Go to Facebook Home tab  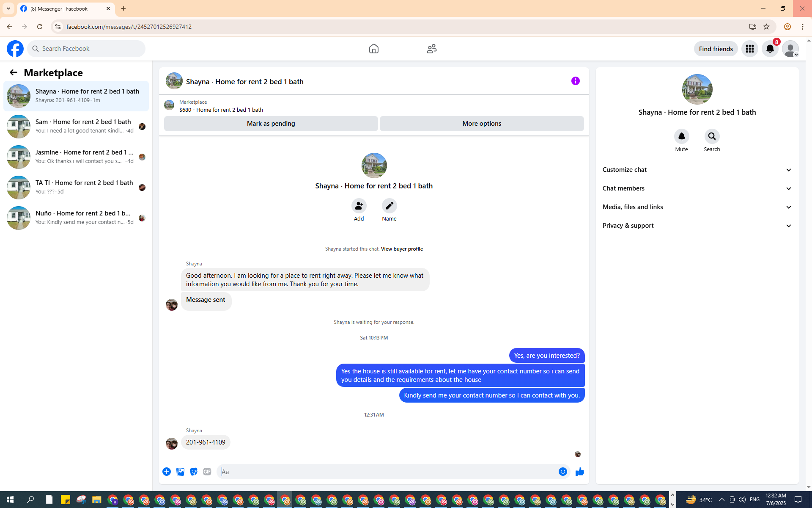pyautogui.click(x=373, y=49)
